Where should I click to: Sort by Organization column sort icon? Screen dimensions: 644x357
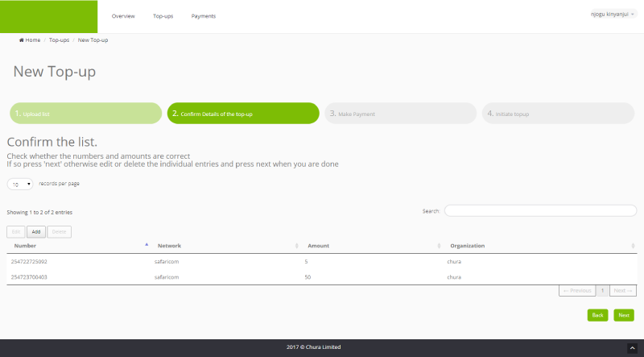tap(633, 246)
